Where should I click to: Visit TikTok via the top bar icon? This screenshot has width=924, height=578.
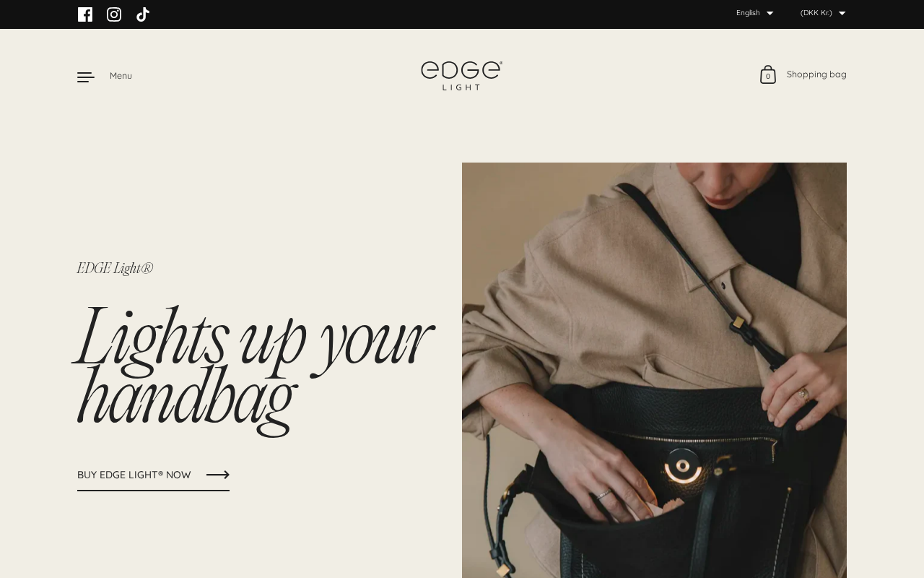coord(143,14)
